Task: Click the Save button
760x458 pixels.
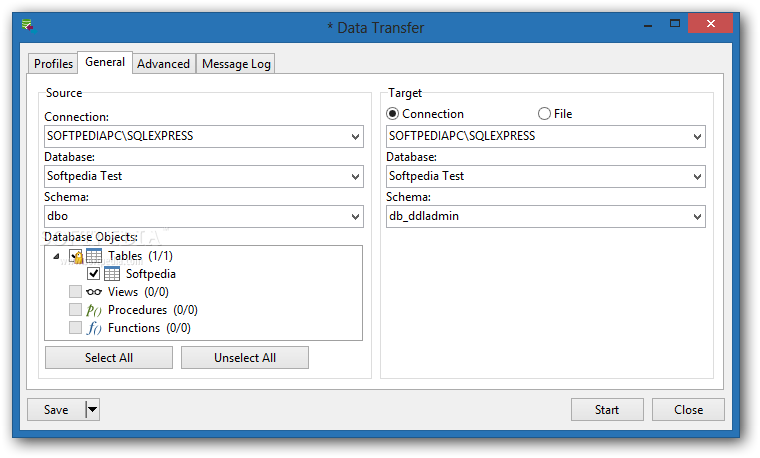Action: pos(56,410)
